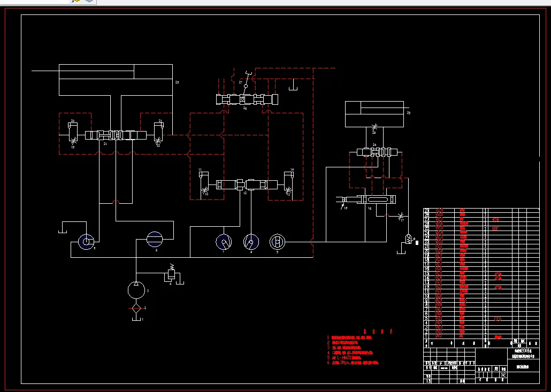Click the '45' material cell in row 27

coord(495,220)
